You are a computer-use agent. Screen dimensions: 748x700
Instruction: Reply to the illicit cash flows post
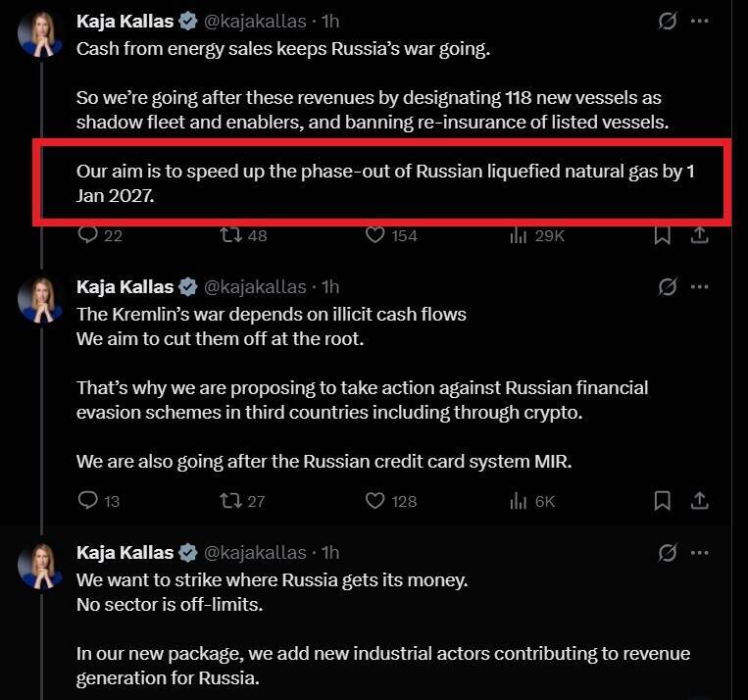click(88, 501)
